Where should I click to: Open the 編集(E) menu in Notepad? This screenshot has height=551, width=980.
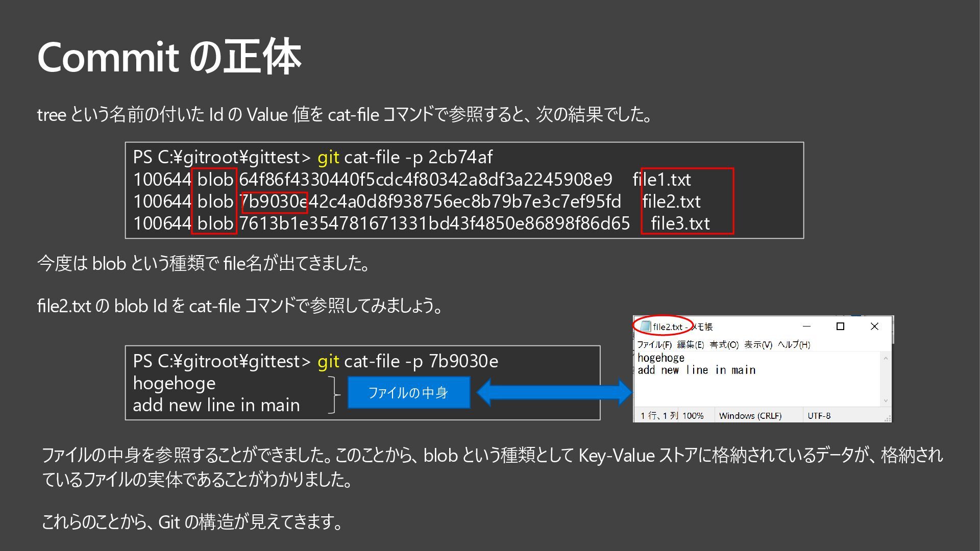pyautogui.click(x=690, y=345)
